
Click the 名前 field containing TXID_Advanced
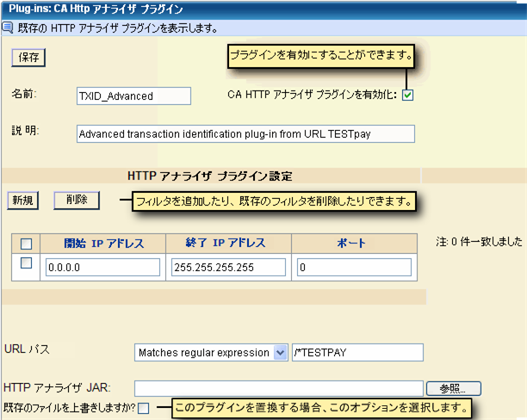[133, 96]
